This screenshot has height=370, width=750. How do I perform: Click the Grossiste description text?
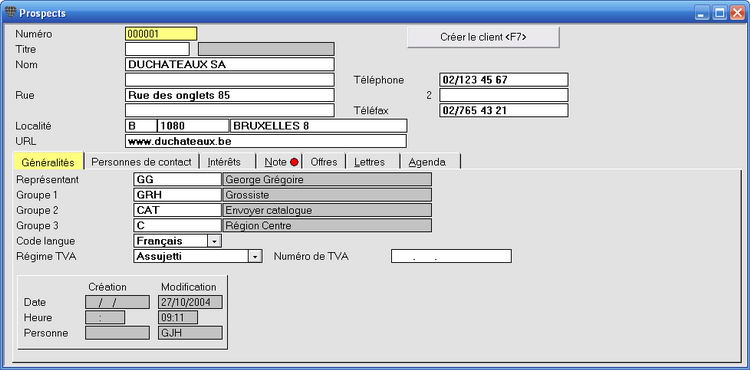click(x=247, y=195)
